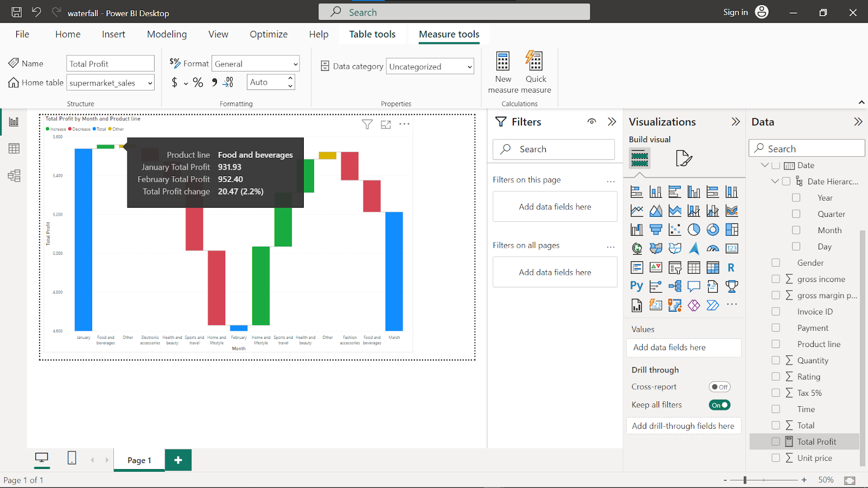This screenshot has height=488, width=868.
Task: Apply percentage format with % icon
Action: click(x=198, y=82)
